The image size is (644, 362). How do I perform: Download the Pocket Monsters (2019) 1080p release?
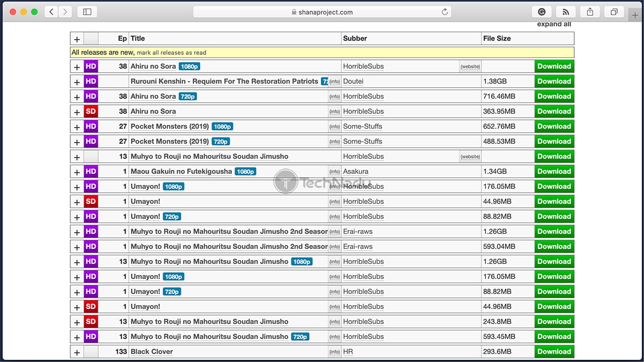pos(554,127)
